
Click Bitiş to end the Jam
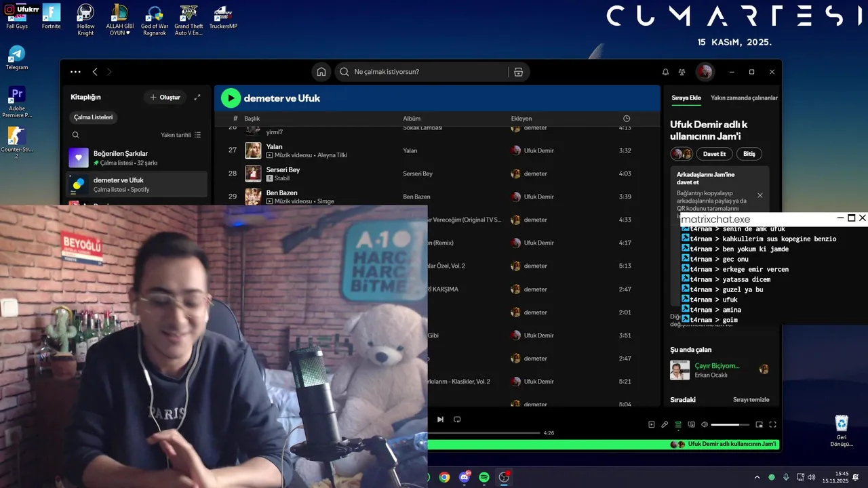click(x=749, y=154)
